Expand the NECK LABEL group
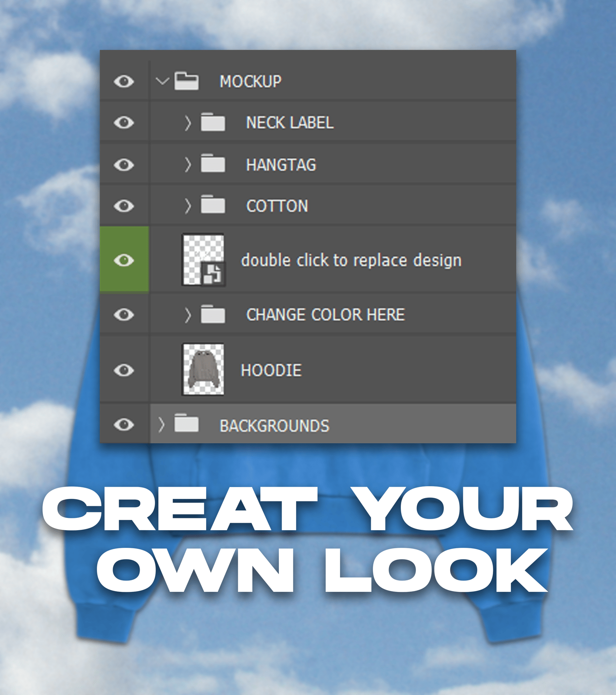Image resolution: width=616 pixels, height=695 pixels. pyautogui.click(x=188, y=123)
